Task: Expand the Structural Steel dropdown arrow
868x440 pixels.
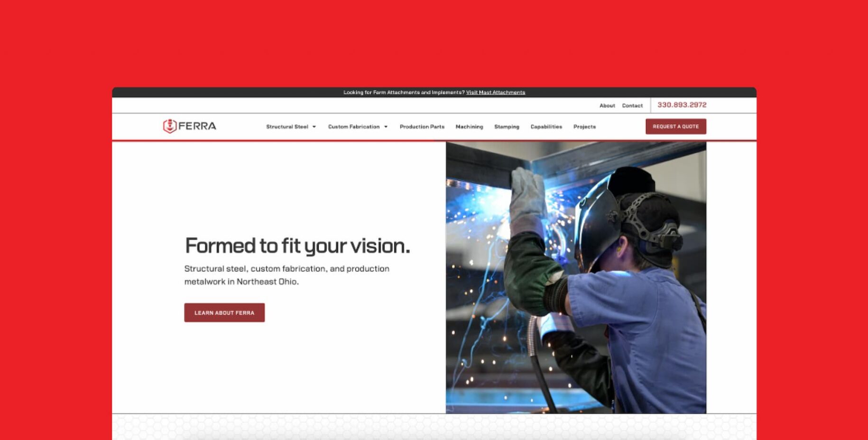Action: coord(314,127)
